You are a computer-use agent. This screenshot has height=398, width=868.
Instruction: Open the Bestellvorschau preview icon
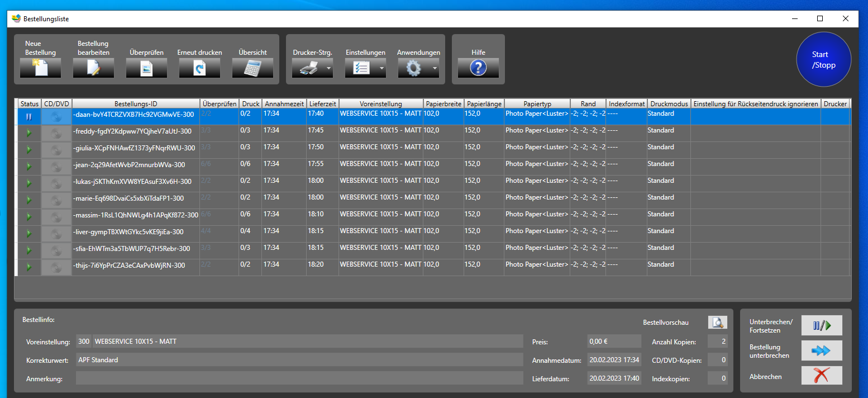[x=718, y=322]
